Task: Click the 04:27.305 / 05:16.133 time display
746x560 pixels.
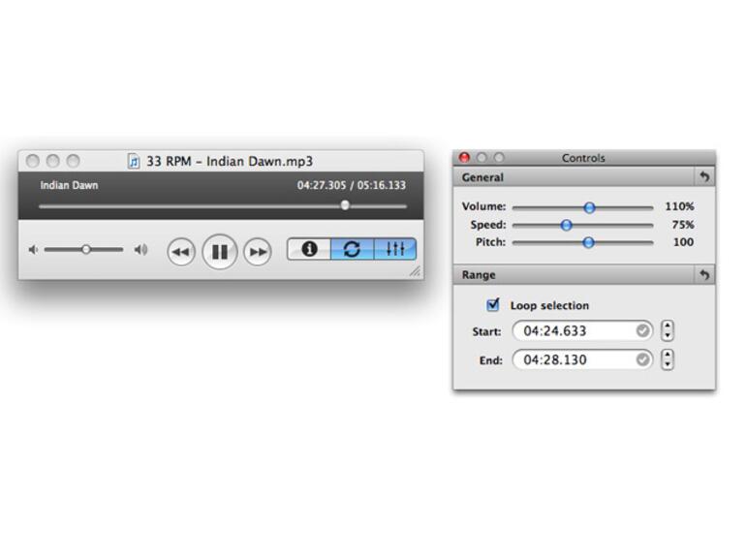Action: [352, 185]
